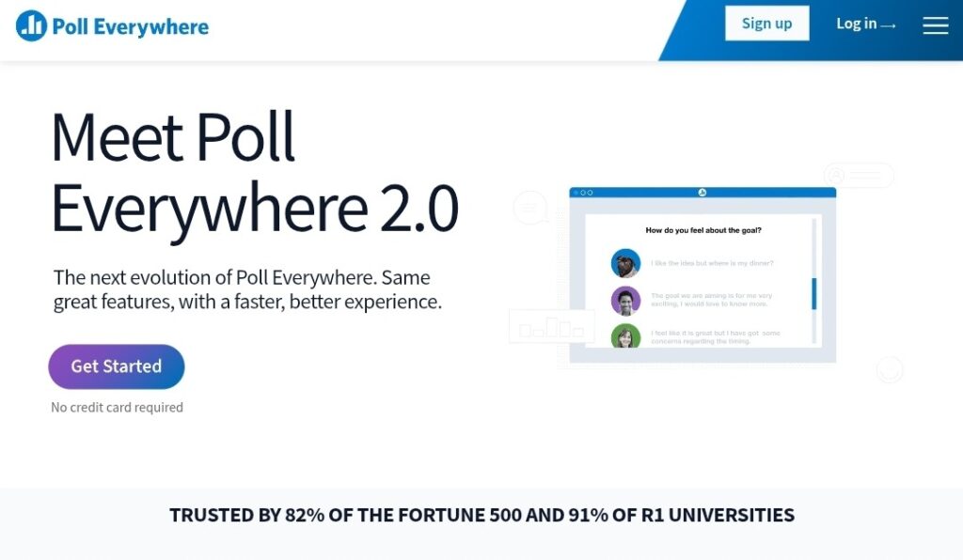Click the "Trusted by 82%" banner text

[x=481, y=515]
